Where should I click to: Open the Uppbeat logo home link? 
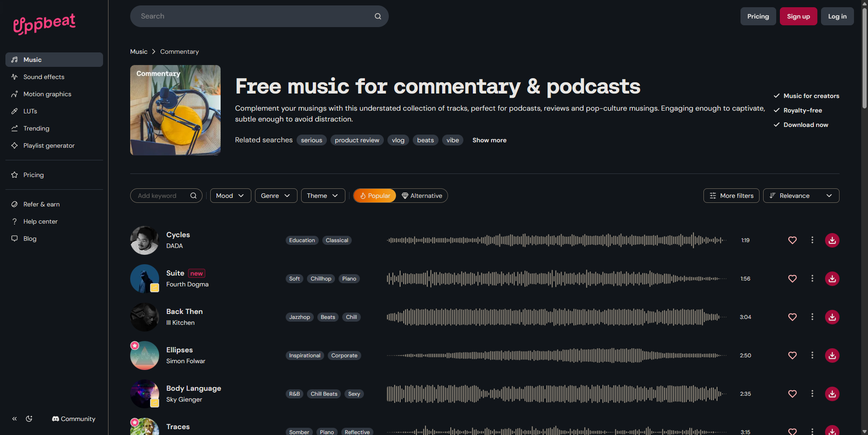(44, 23)
